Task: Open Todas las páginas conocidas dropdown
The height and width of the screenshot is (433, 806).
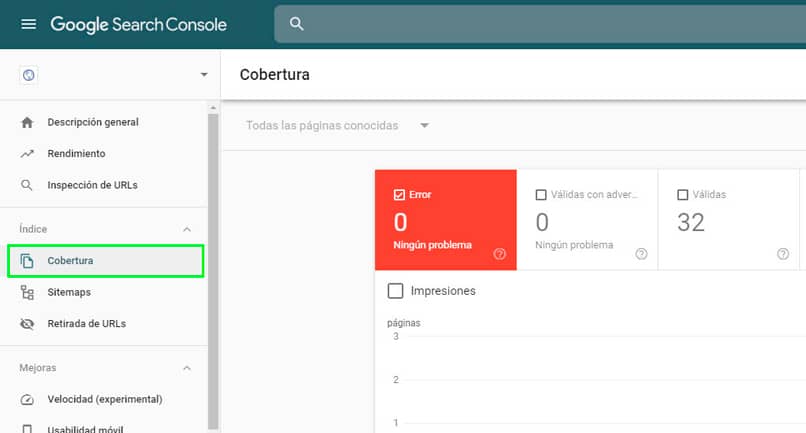Action: (x=337, y=125)
